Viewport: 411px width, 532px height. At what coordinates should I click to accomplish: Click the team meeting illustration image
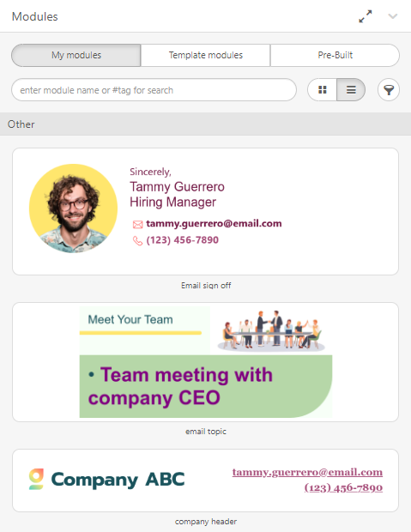[271, 330]
